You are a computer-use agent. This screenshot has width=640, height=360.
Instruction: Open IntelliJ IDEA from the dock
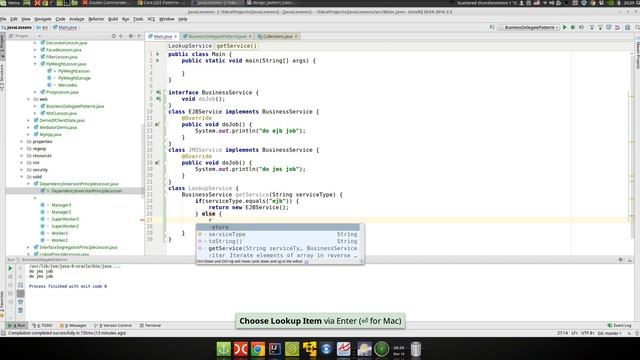coord(275,349)
